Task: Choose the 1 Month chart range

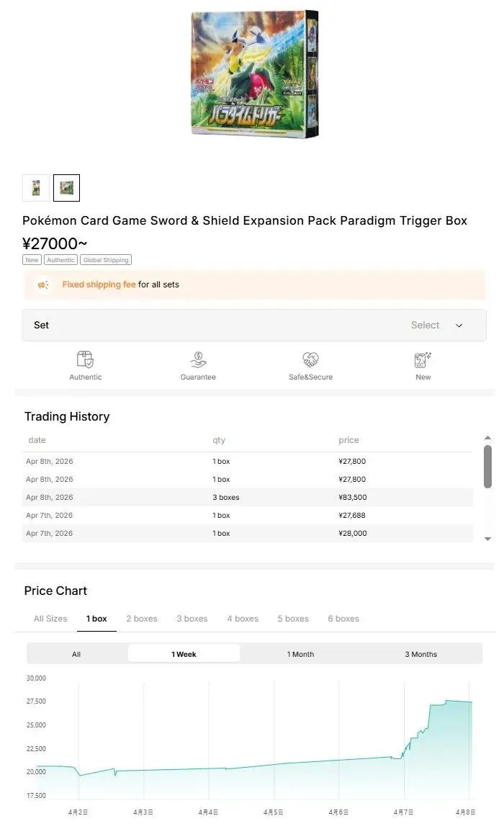Action: (x=300, y=654)
